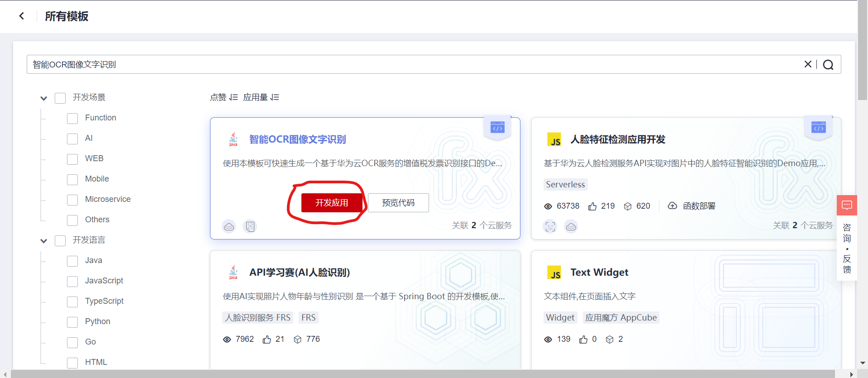The width and height of the screenshot is (868, 378).
Task: Enable the Function filter checkbox
Action: [x=72, y=119]
